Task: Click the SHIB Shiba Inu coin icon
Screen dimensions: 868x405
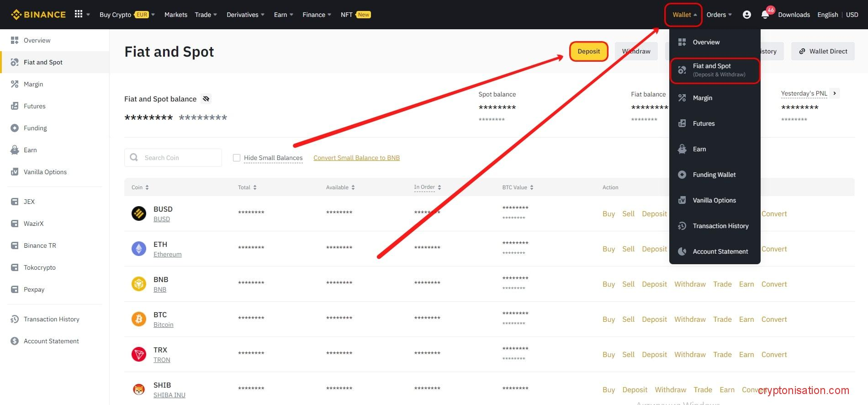Action: (139, 389)
